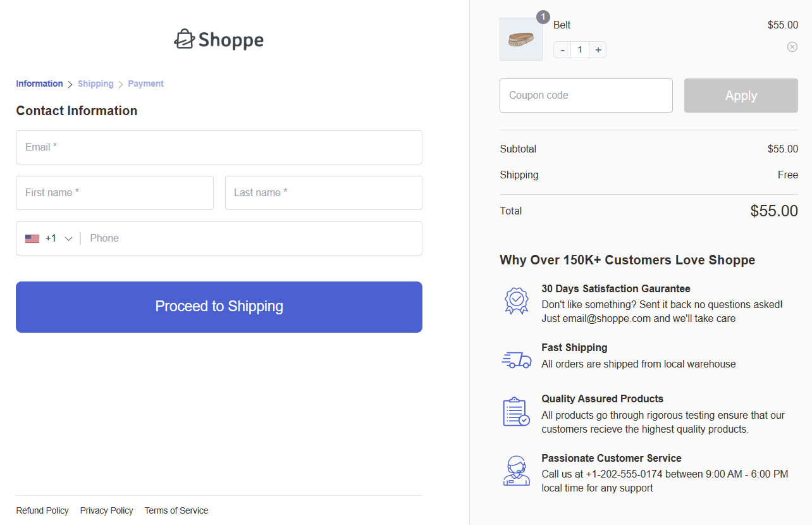
Task: Select the Information breadcrumb step
Action: [39, 83]
